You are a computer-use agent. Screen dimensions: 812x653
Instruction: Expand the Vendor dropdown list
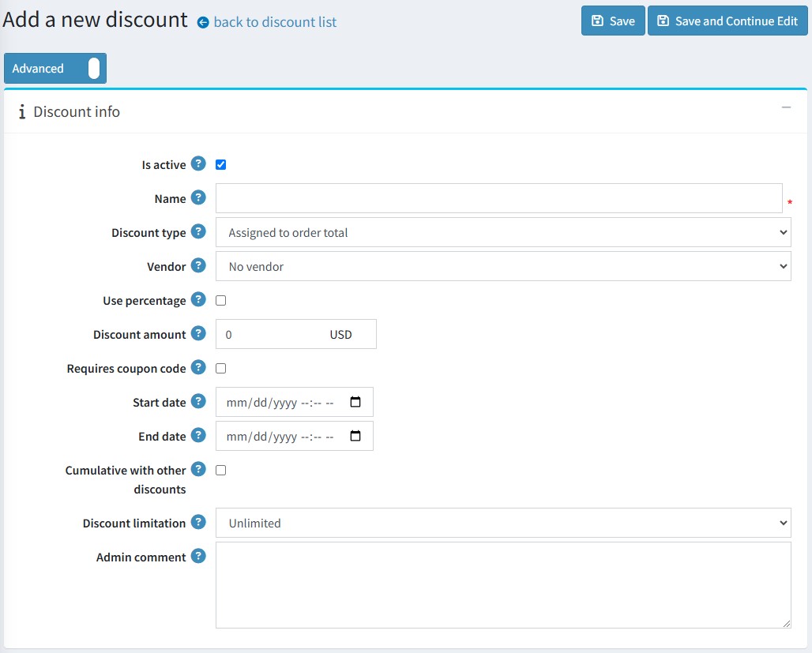503,267
